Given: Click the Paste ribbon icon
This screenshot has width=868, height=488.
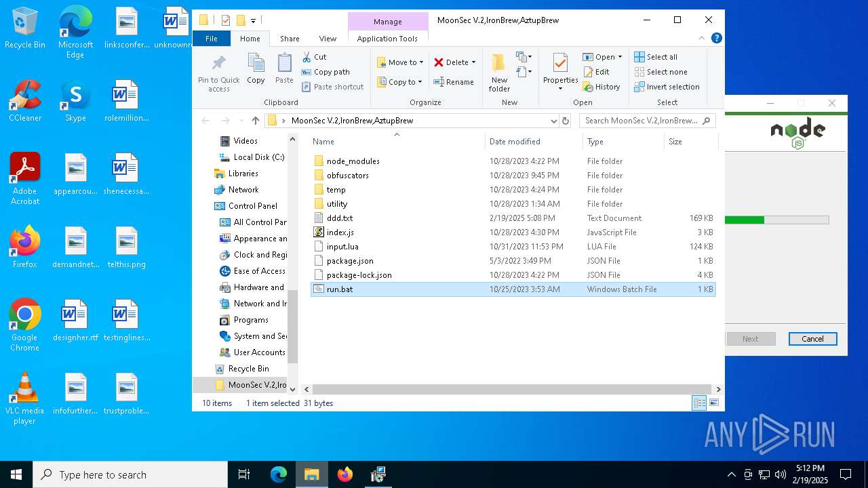Looking at the screenshot, I should (x=284, y=68).
